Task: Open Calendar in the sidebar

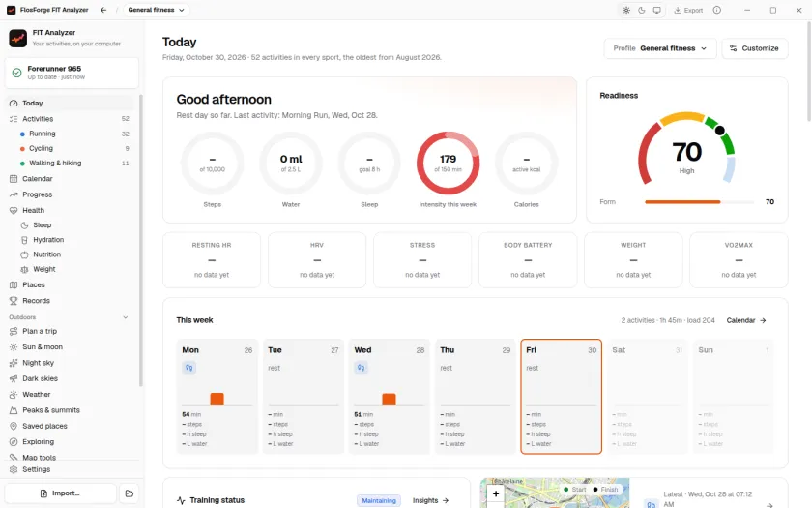Action: [x=72, y=179]
